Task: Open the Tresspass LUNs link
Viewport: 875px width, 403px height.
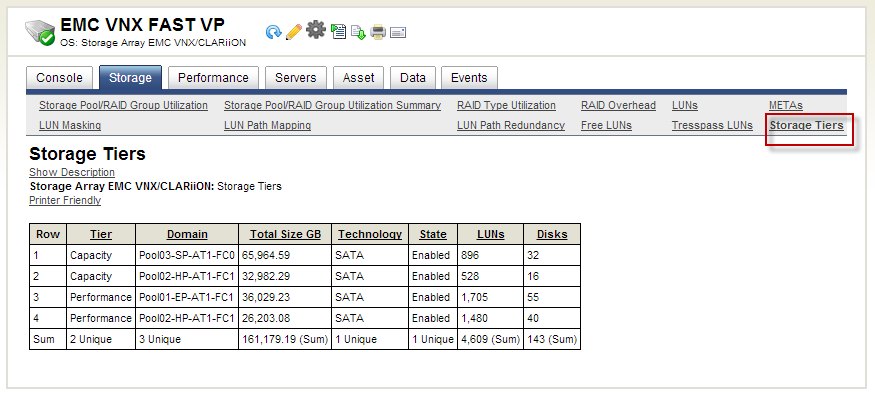Action: pyautogui.click(x=712, y=126)
